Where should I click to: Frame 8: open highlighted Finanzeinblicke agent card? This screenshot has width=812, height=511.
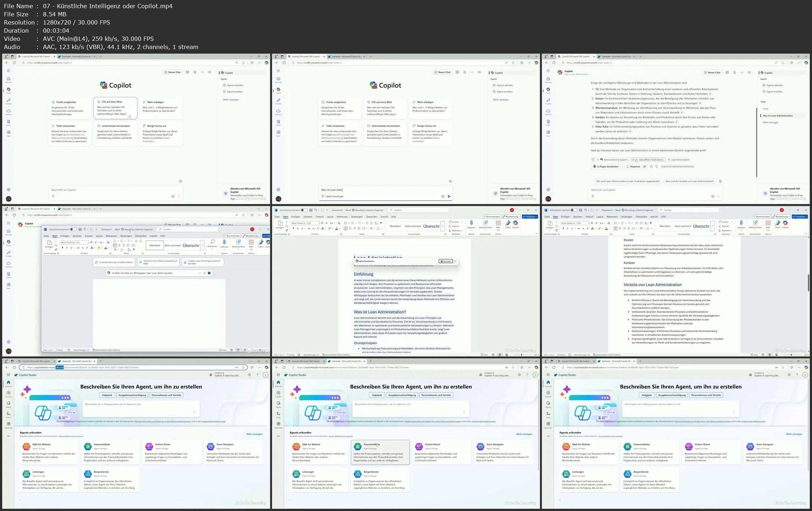coord(380,452)
